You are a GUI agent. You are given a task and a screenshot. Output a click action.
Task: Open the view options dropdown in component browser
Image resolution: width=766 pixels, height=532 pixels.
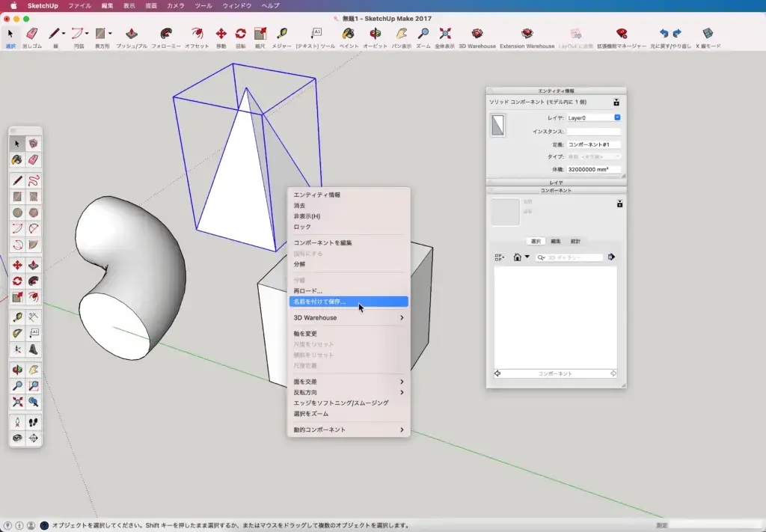(x=499, y=257)
